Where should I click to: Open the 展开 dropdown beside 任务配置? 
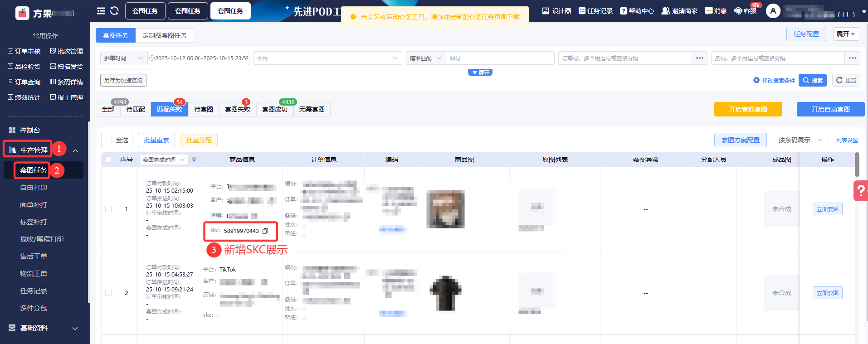click(846, 34)
